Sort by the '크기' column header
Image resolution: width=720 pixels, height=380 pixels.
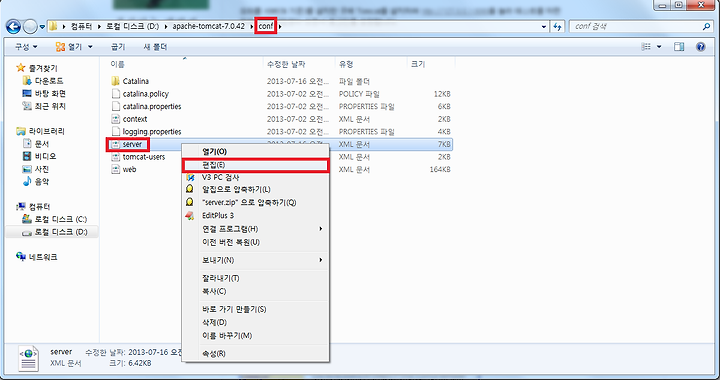tap(418, 64)
